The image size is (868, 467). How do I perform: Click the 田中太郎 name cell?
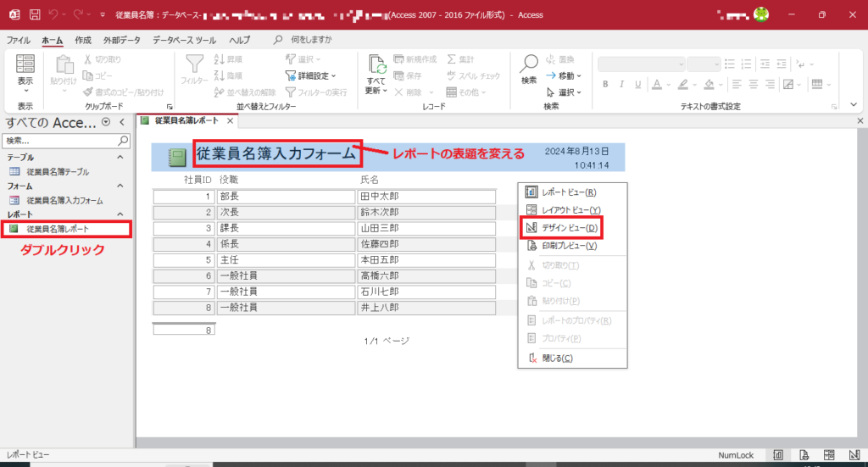(x=426, y=197)
